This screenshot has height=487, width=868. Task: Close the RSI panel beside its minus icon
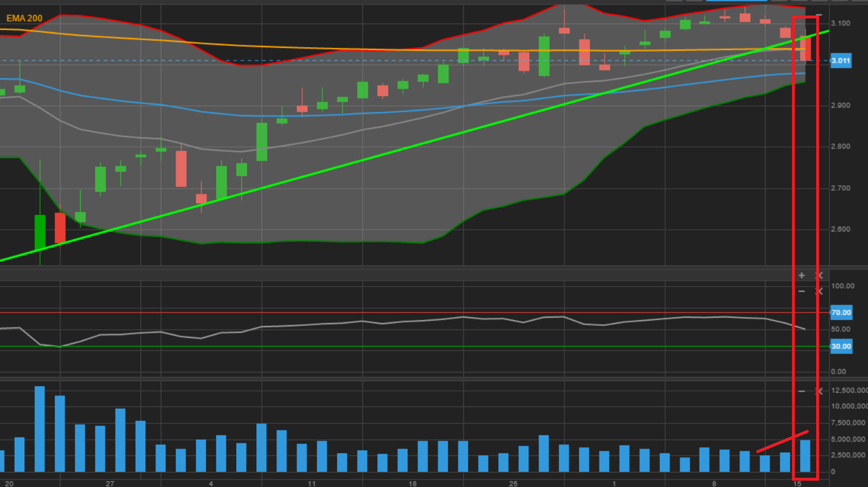pyautogui.click(x=820, y=291)
